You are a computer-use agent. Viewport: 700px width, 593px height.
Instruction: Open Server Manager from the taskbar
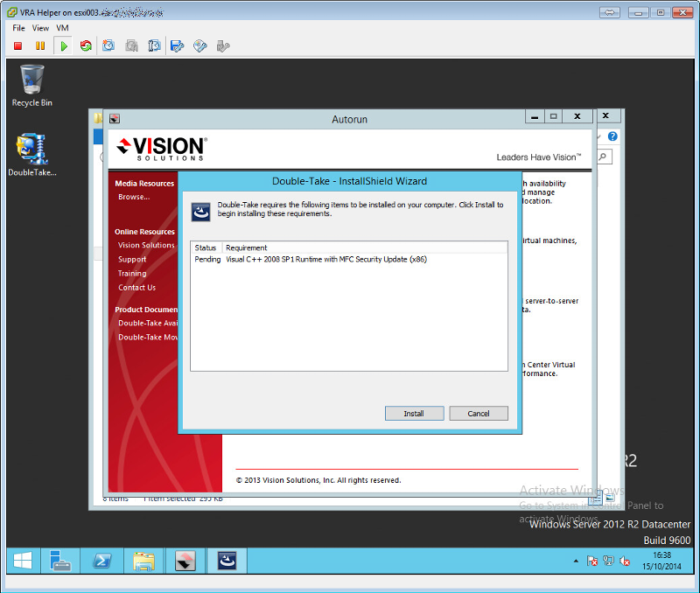click(x=60, y=561)
